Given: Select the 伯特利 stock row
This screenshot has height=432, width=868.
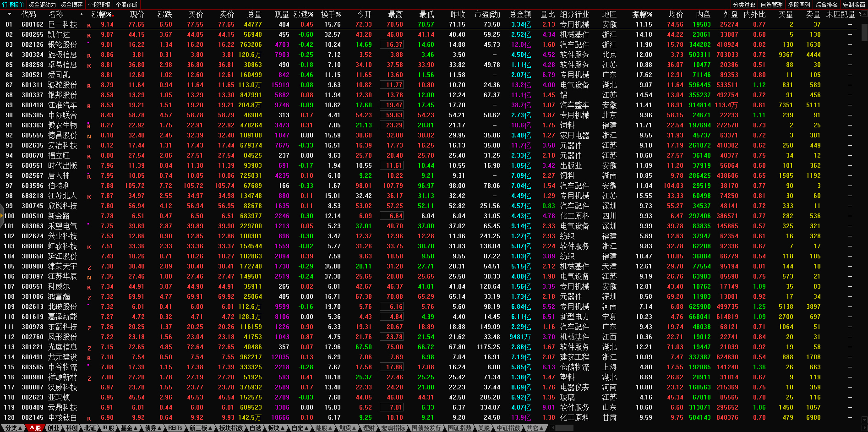Looking at the screenshot, I should coord(59,186).
